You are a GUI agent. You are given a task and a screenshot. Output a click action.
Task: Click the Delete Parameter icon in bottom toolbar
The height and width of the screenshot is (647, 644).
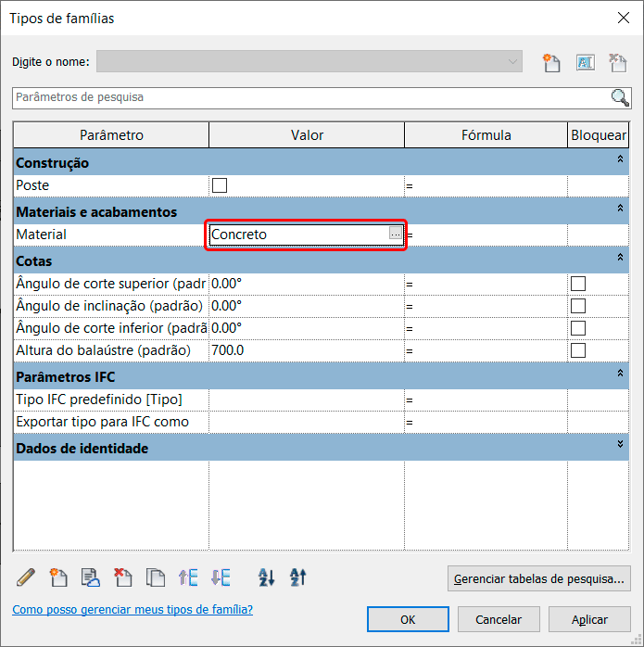point(122,577)
